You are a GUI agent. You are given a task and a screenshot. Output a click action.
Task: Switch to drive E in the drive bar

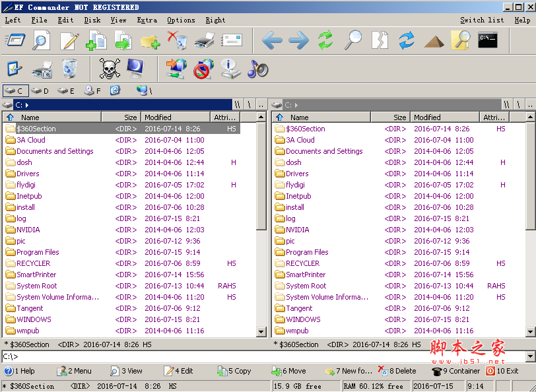point(67,91)
